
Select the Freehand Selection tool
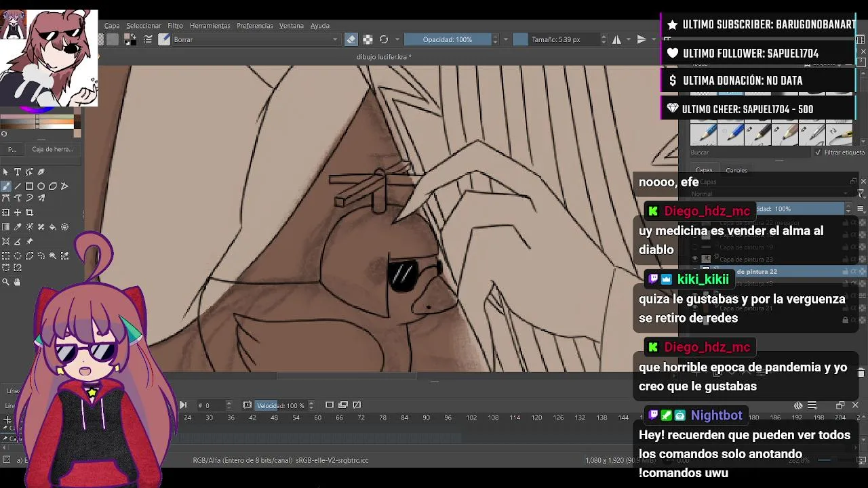click(x=41, y=256)
